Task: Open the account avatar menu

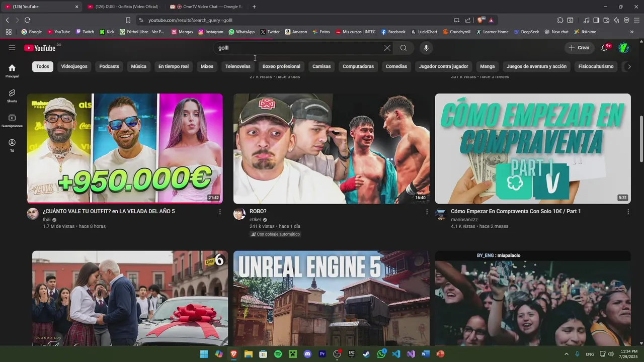Action: coord(623,48)
